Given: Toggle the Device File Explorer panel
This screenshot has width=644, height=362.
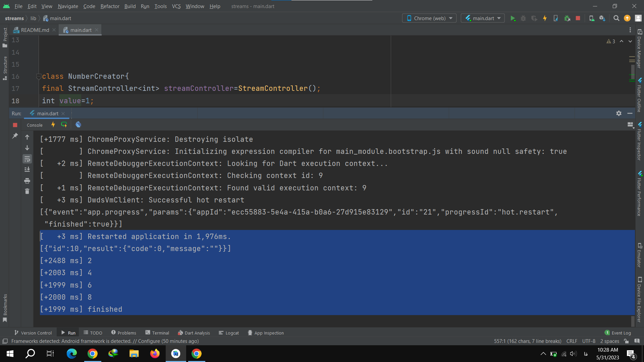Looking at the screenshot, I should pyautogui.click(x=639, y=299).
